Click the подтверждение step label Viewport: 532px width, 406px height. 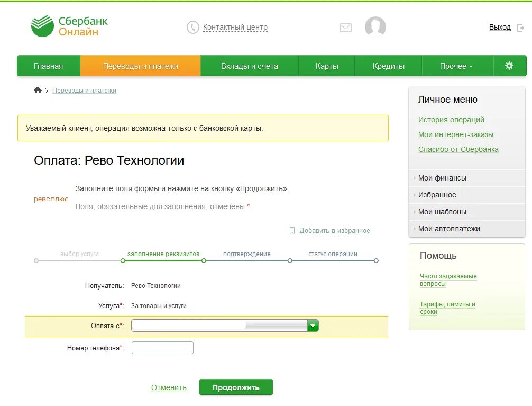click(246, 254)
